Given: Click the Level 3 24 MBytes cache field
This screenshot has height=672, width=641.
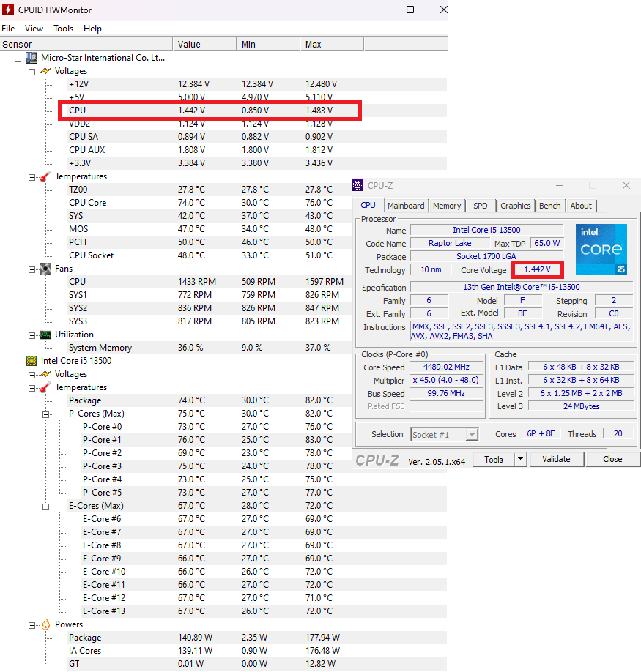Looking at the screenshot, I should click(581, 406).
